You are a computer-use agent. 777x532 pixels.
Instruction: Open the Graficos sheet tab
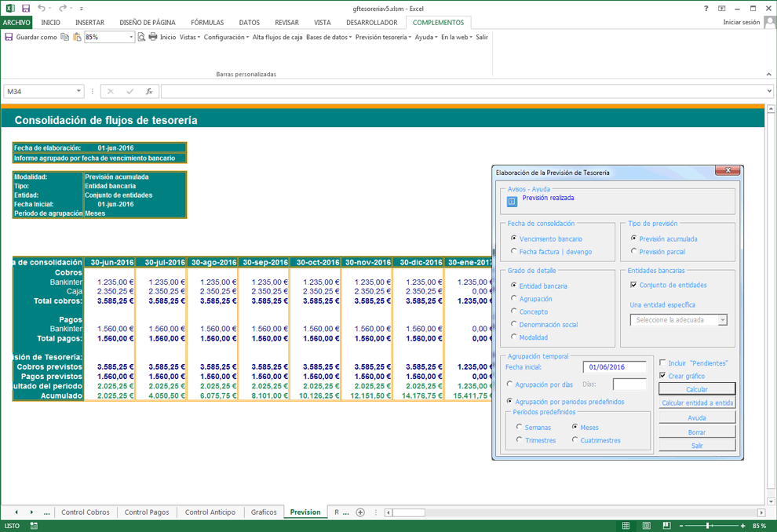pos(264,512)
